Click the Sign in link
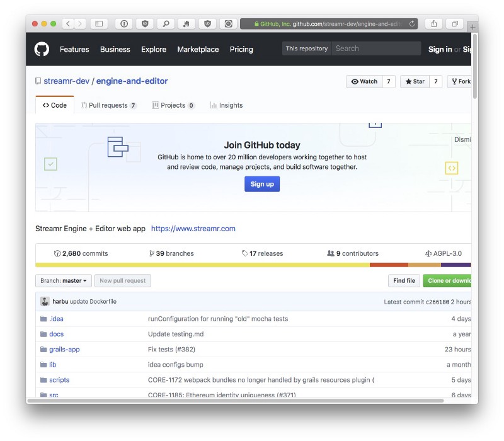504x441 pixels. (x=440, y=49)
